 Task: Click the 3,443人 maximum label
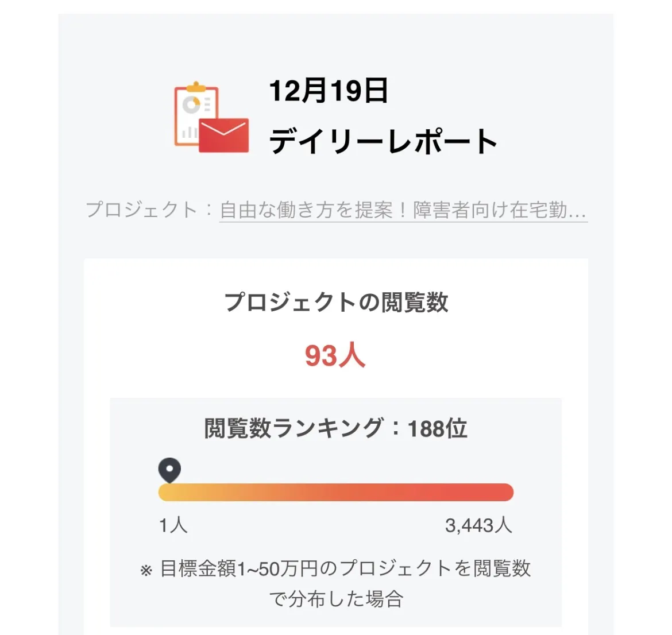478,525
